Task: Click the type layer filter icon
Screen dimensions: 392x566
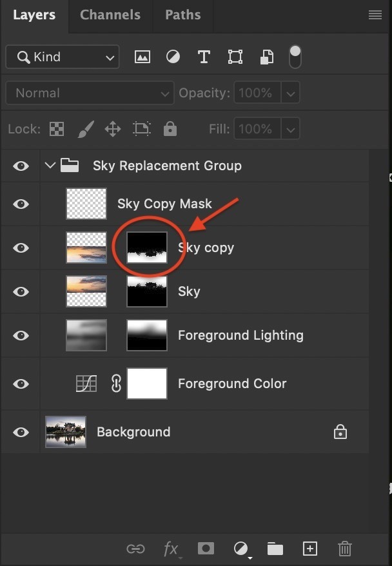Action: pyautogui.click(x=204, y=57)
